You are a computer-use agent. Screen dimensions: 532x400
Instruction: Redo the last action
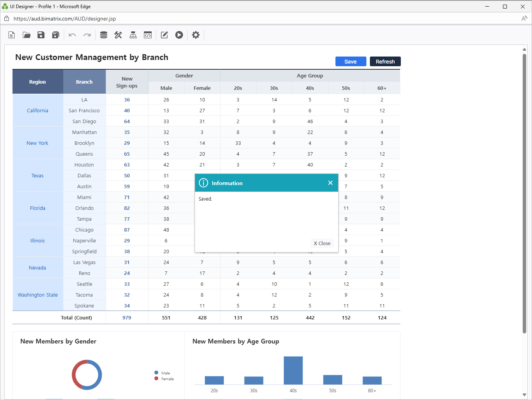[x=87, y=35]
